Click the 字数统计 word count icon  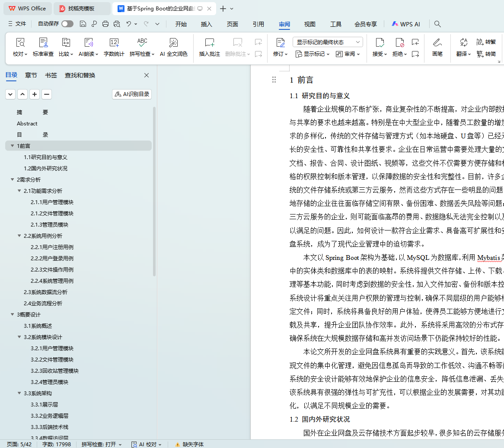[114, 43]
